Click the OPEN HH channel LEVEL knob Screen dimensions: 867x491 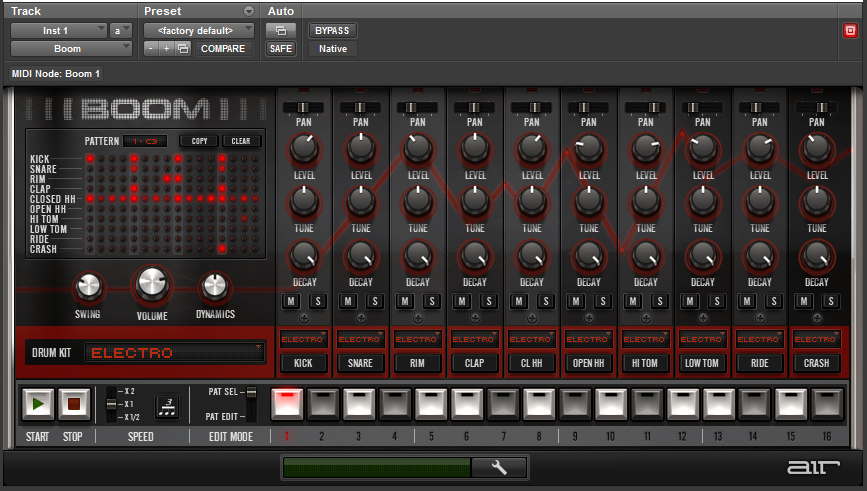point(588,149)
